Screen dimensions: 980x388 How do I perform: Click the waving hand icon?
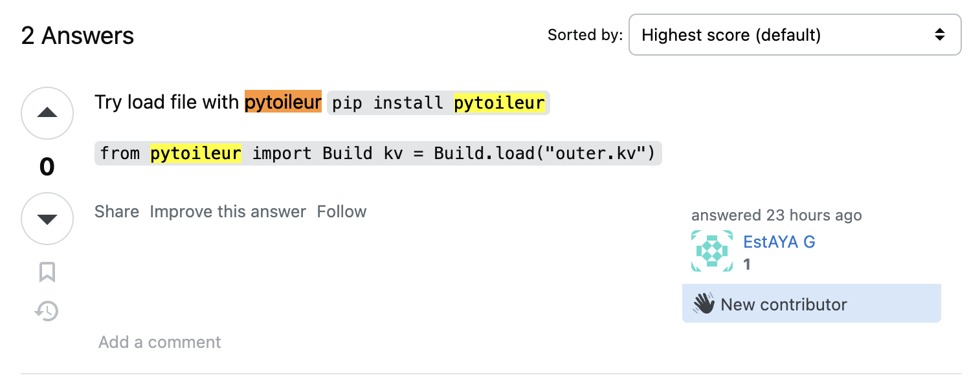[704, 303]
